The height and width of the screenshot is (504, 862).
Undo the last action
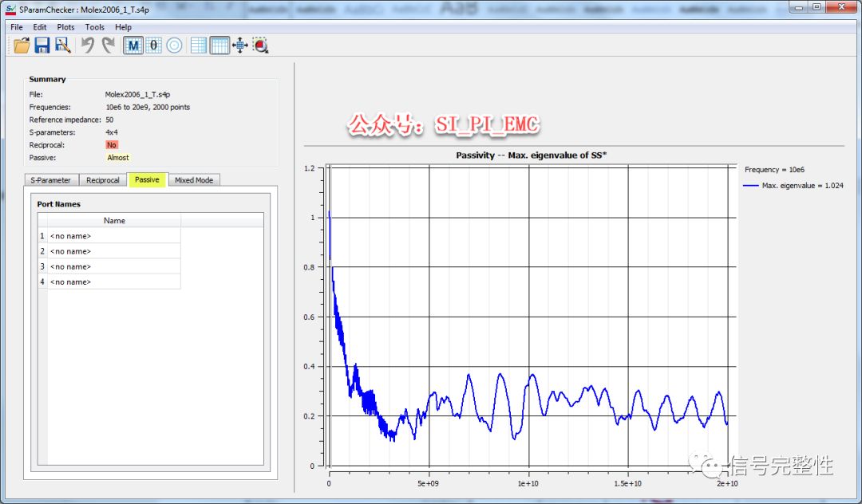pos(88,45)
